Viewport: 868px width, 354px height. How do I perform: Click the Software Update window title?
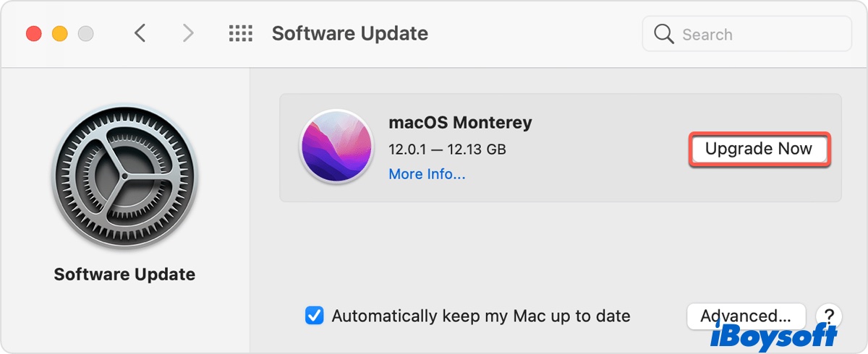click(349, 33)
